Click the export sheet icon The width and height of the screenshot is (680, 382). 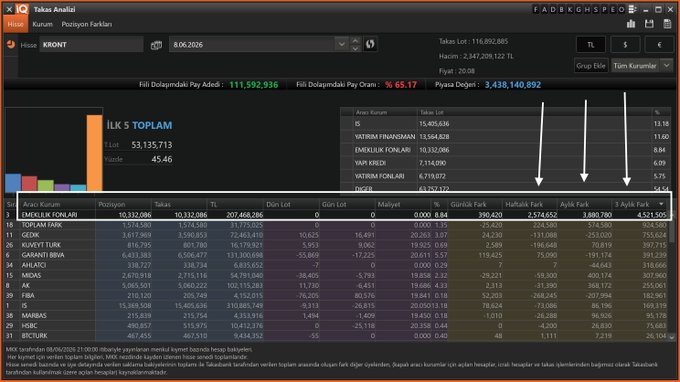pyautogui.click(x=667, y=24)
